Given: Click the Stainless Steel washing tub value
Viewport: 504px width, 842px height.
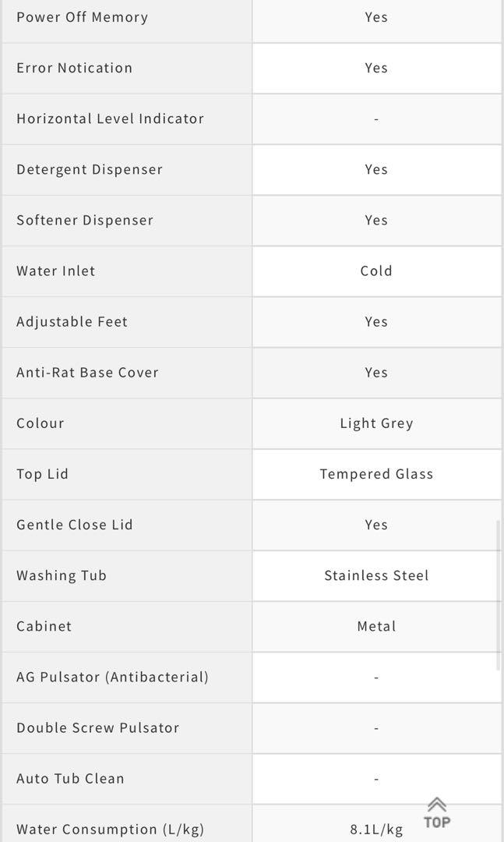Looking at the screenshot, I should [x=376, y=575].
